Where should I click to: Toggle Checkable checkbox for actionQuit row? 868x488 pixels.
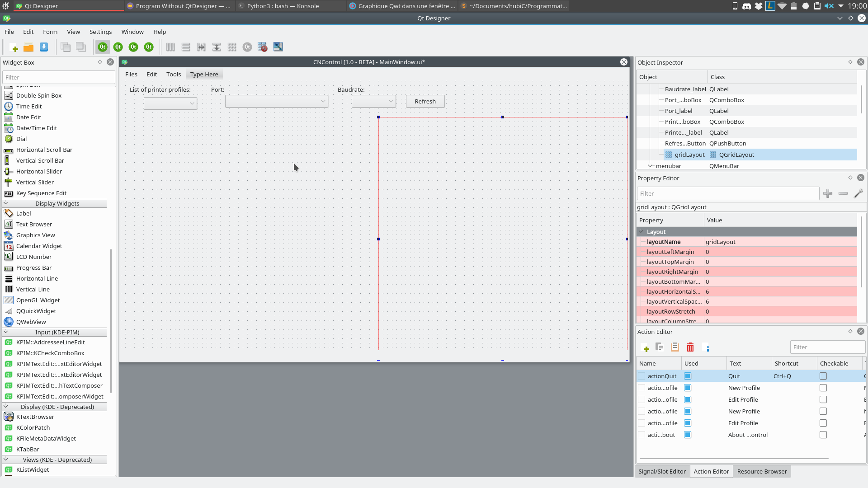point(823,376)
